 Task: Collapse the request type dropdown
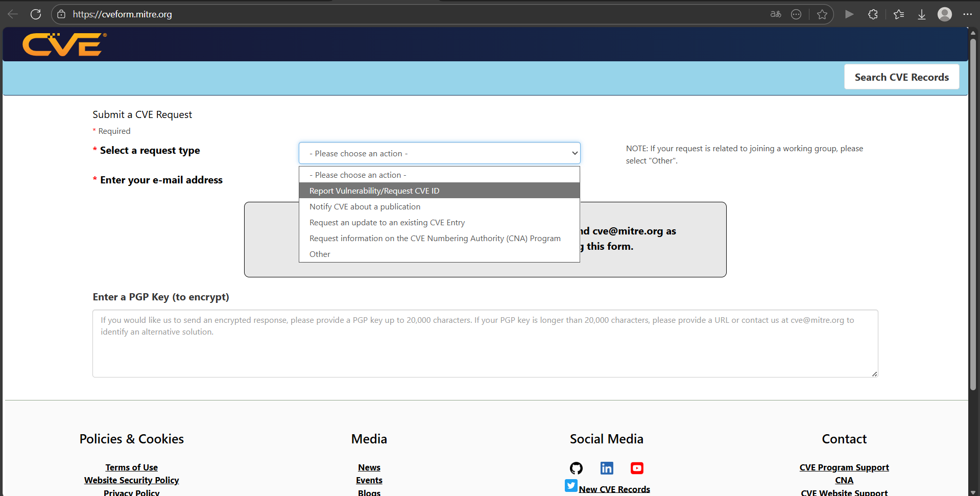439,153
